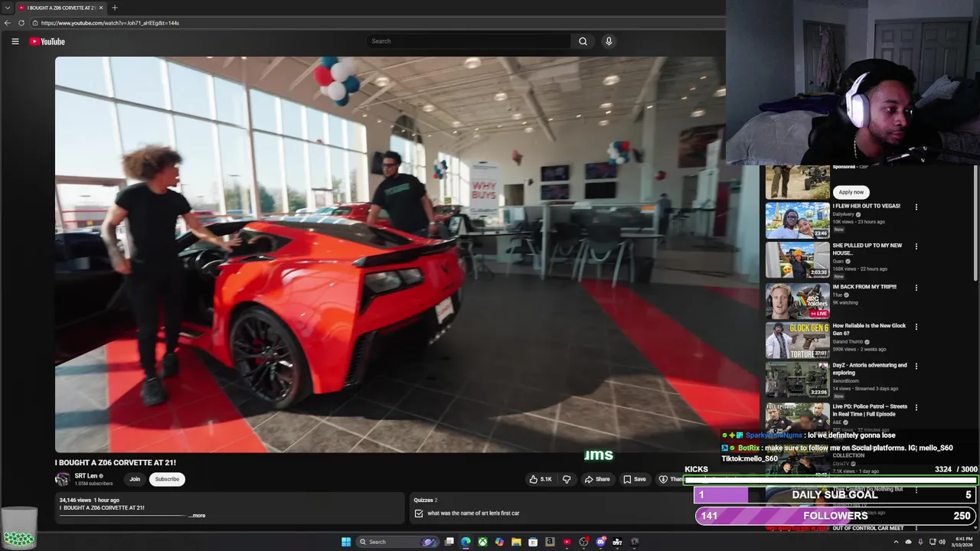Go back with the browser back arrow
Viewport: 980px width, 551px height.
[8, 23]
